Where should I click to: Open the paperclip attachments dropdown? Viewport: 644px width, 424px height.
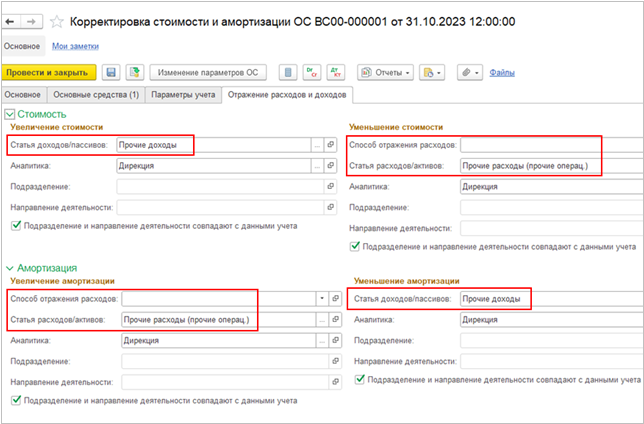pyautogui.click(x=470, y=73)
